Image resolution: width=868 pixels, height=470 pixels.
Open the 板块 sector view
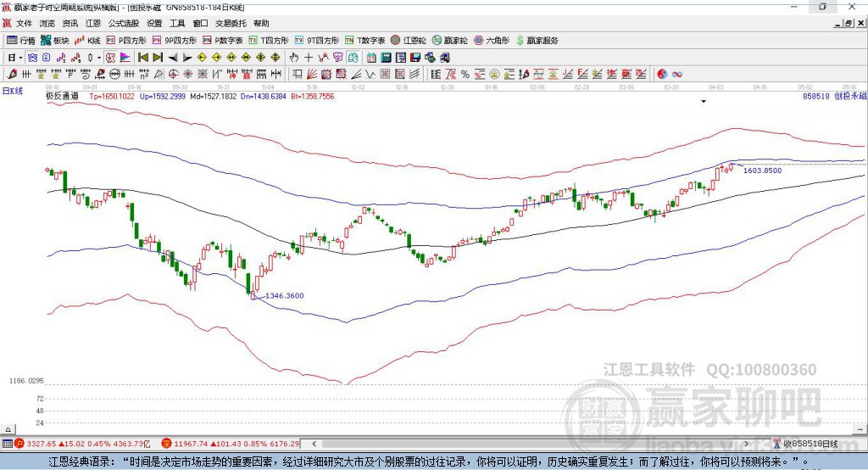coord(55,41)
